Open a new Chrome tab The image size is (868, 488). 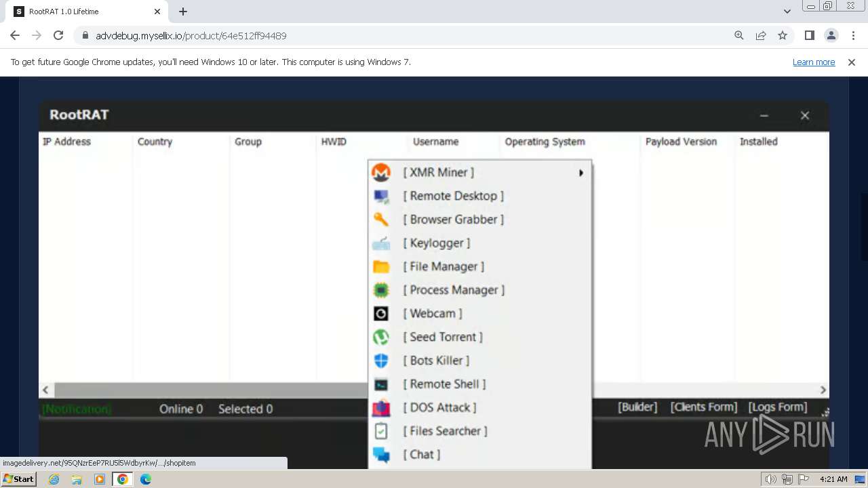[x=183, y=12]
